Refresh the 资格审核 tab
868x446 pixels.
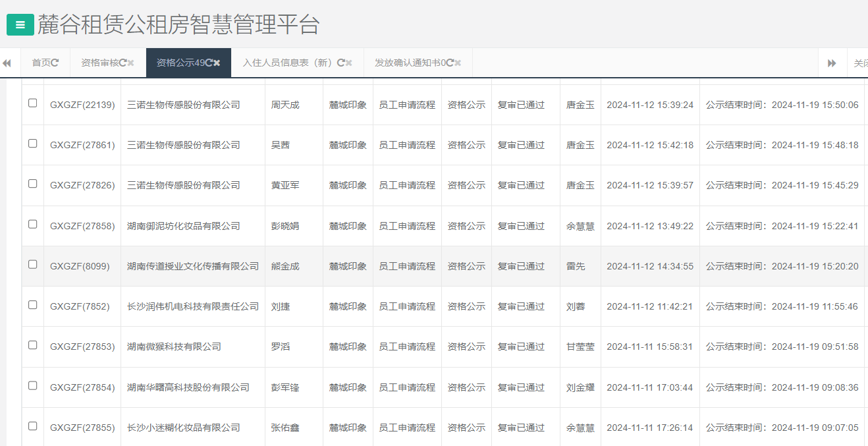point(124,63)
